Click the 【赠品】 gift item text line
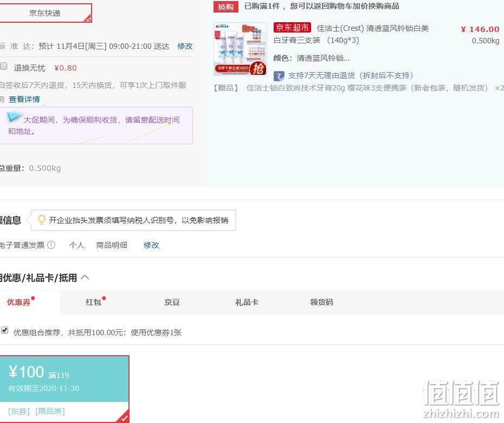 [x=358, y=88]
